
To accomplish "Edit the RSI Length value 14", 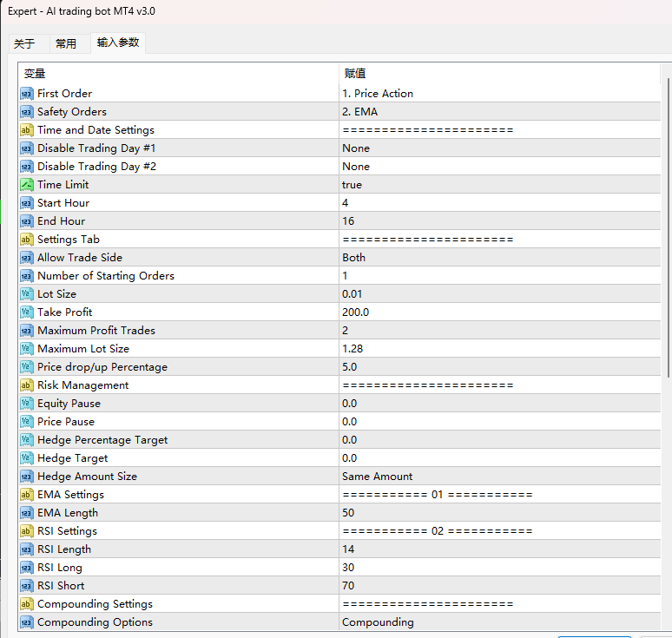I will coord(500,549).
